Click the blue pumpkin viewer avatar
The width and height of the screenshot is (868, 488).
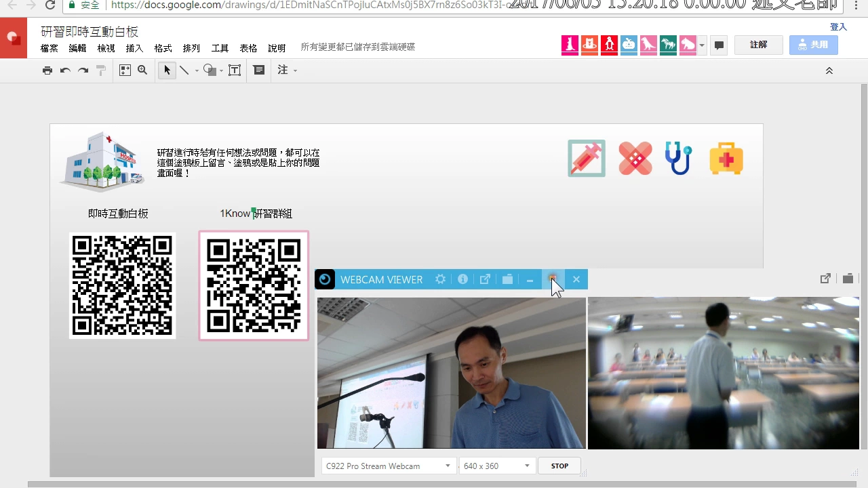click(629, 45)
